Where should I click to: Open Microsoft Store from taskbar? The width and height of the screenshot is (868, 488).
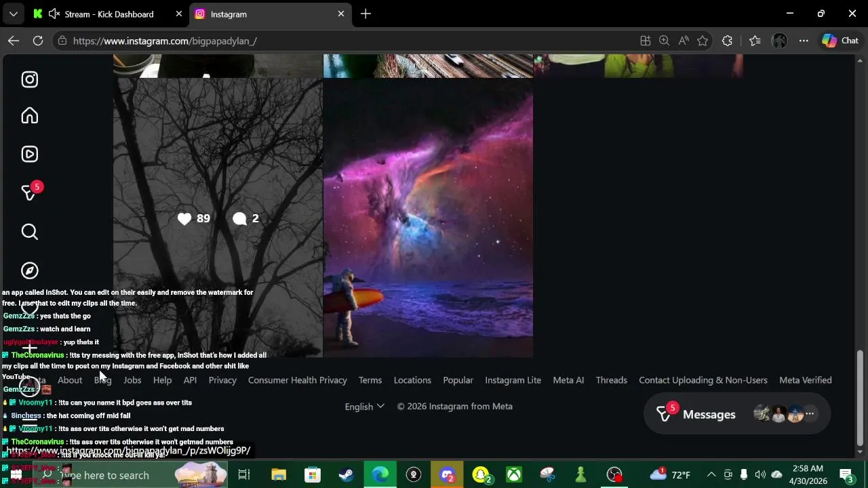tap(313, 475)
